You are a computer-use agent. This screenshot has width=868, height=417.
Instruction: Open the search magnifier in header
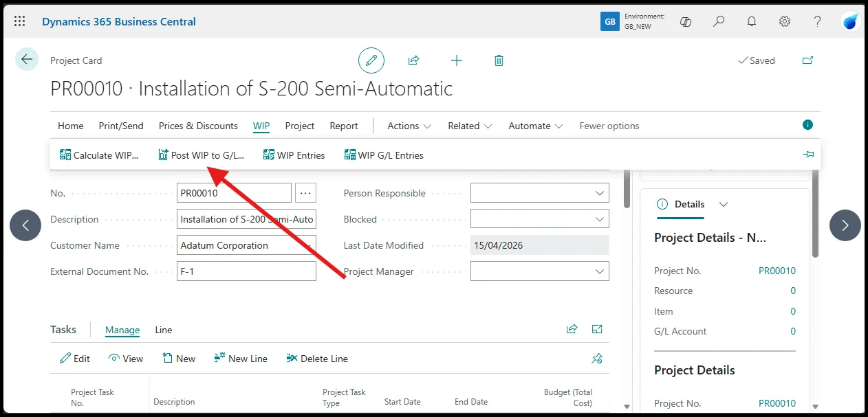(x=719, y=21)
